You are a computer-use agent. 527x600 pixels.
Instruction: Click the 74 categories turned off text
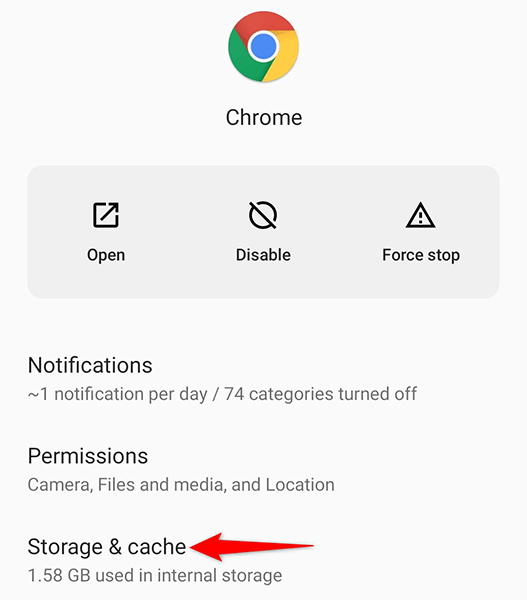320,394
